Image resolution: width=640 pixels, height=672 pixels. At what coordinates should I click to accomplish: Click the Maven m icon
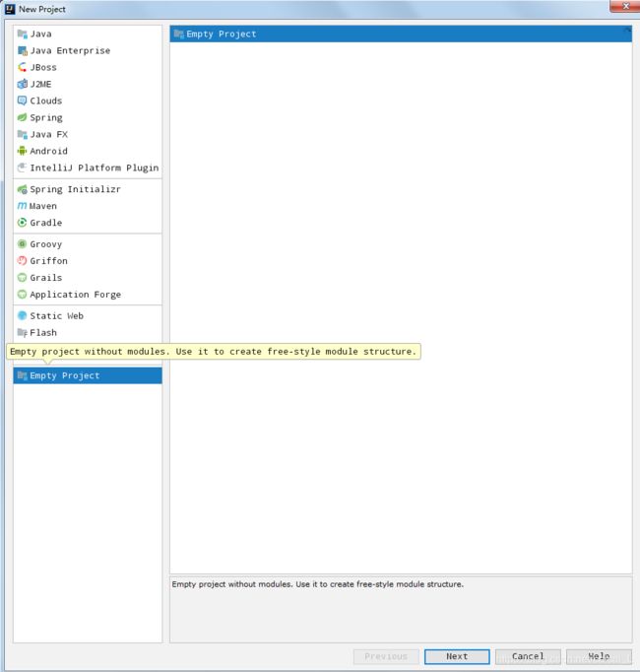coord(23,206)
